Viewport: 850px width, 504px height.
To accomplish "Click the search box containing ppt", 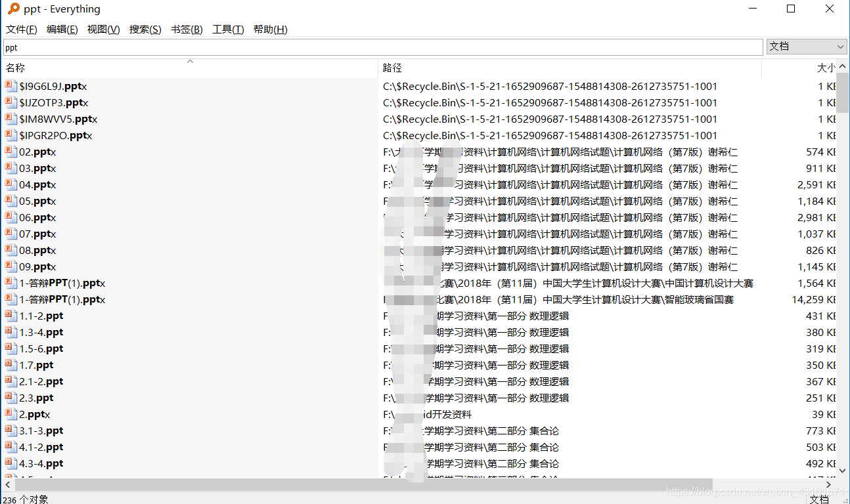I will [383, 47].
